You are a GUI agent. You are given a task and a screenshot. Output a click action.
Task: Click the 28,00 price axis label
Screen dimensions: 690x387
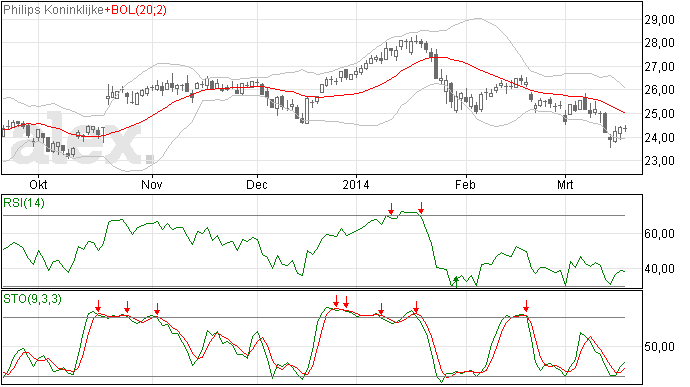coord(660,43)
